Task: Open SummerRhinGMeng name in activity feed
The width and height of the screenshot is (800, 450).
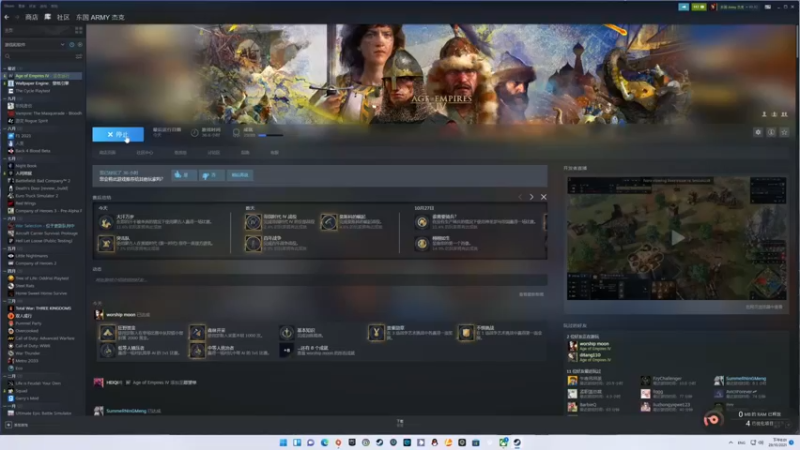Action: coord(126,411)
